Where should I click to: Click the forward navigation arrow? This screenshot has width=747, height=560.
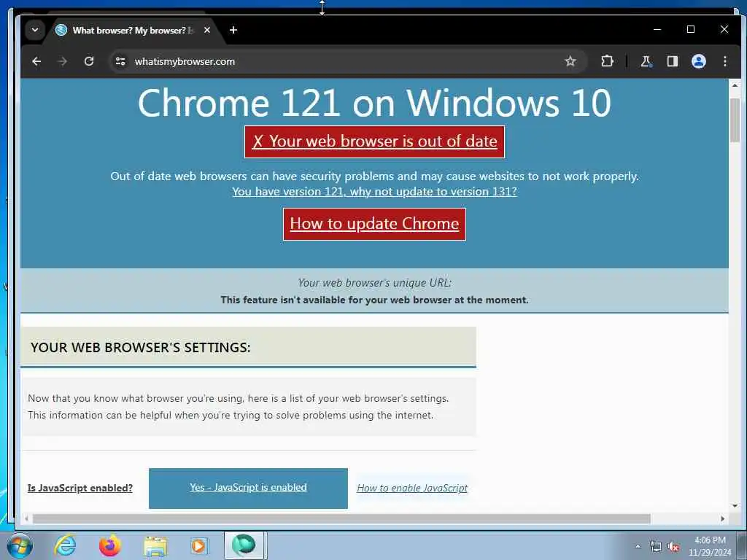click(63, 61)
